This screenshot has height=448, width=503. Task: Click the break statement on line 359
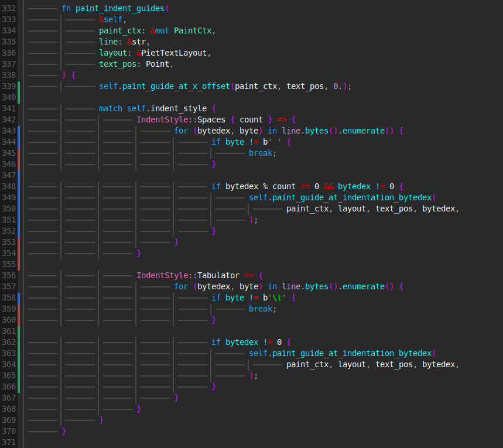click(261, 309)
